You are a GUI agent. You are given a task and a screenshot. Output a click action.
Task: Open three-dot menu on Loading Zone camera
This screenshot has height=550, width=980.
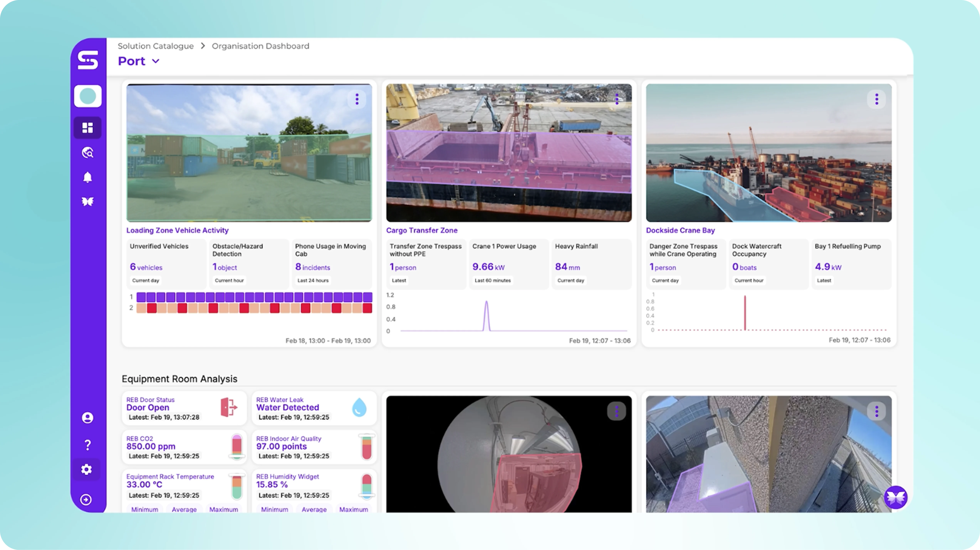click(357, 99)
